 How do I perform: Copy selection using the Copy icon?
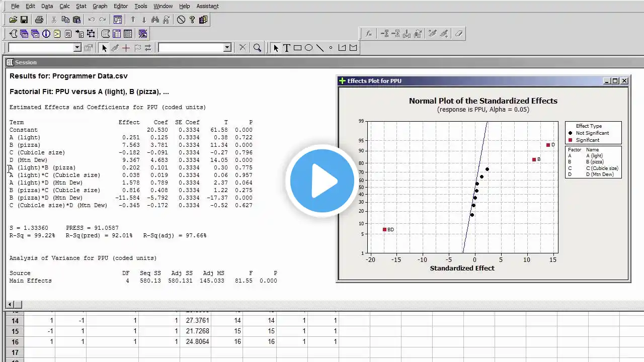(x=65, y=20)
